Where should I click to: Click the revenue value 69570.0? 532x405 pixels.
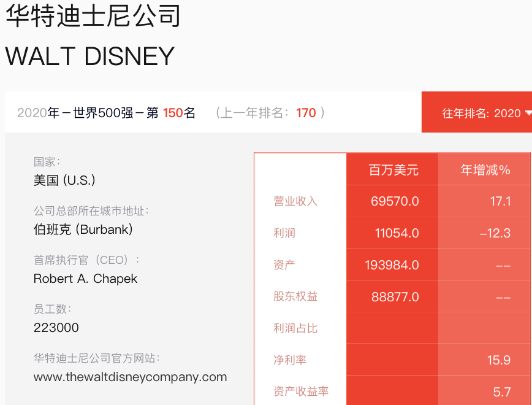click(395, 201)
